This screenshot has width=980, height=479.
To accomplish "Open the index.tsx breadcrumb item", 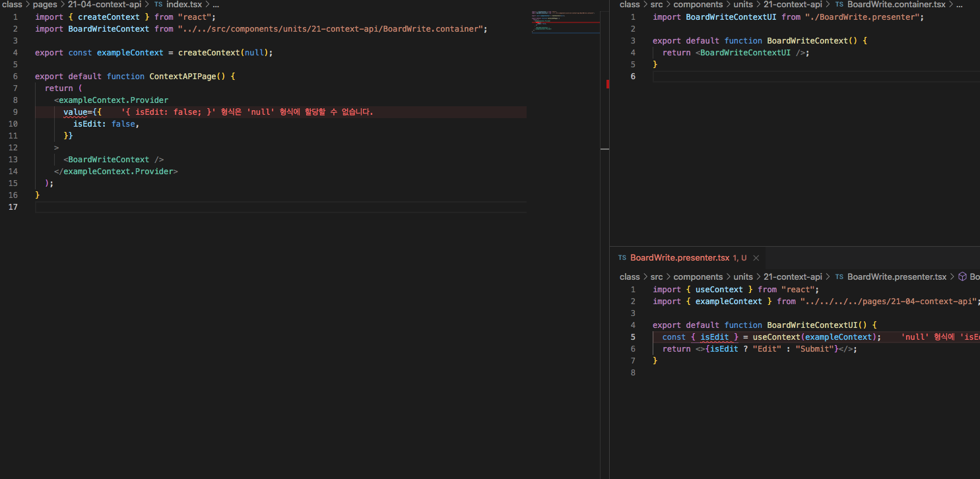I will tap(184, 5).
